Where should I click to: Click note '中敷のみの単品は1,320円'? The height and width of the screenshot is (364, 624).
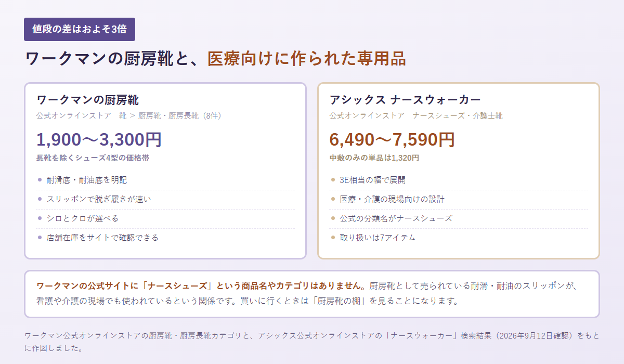tap(374, 158)
